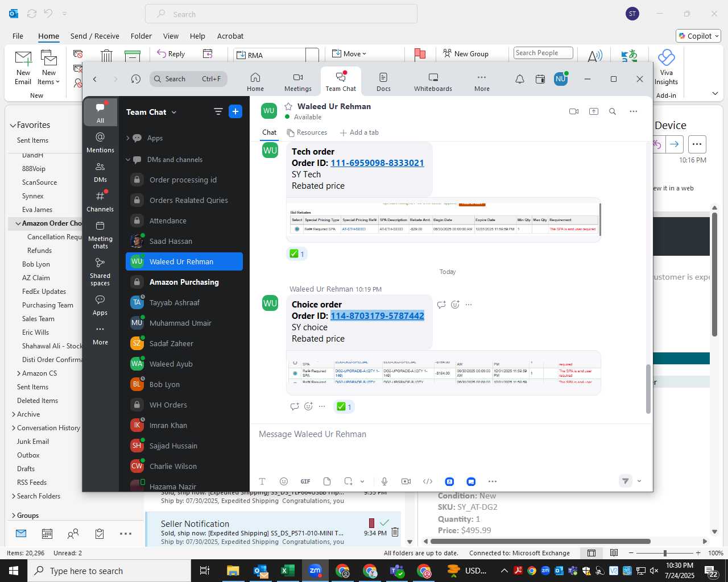The height and width of the screenshot is (582, 728).
Task: Expand Conversation History folder in Outlook
Action: (14, 428)
